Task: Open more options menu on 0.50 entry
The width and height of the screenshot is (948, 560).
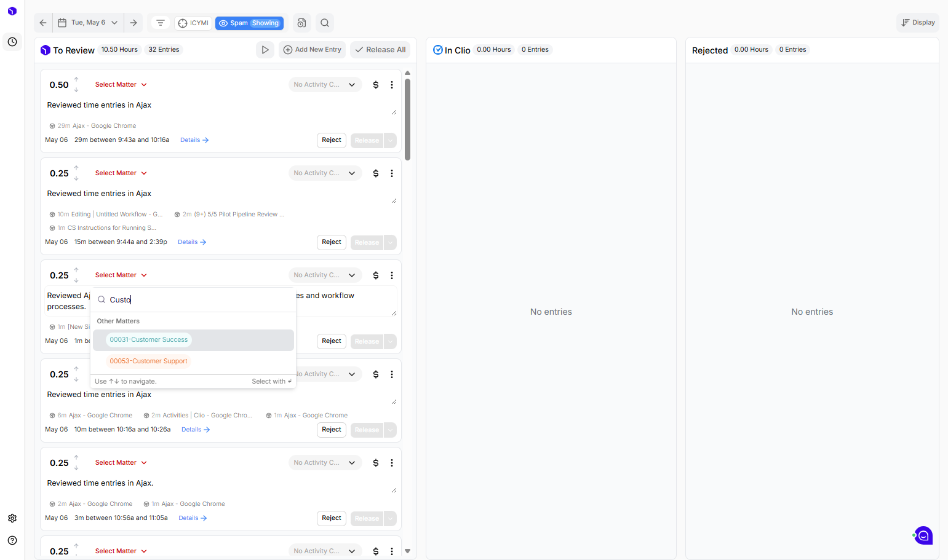Action: click(x=392, y=85)
